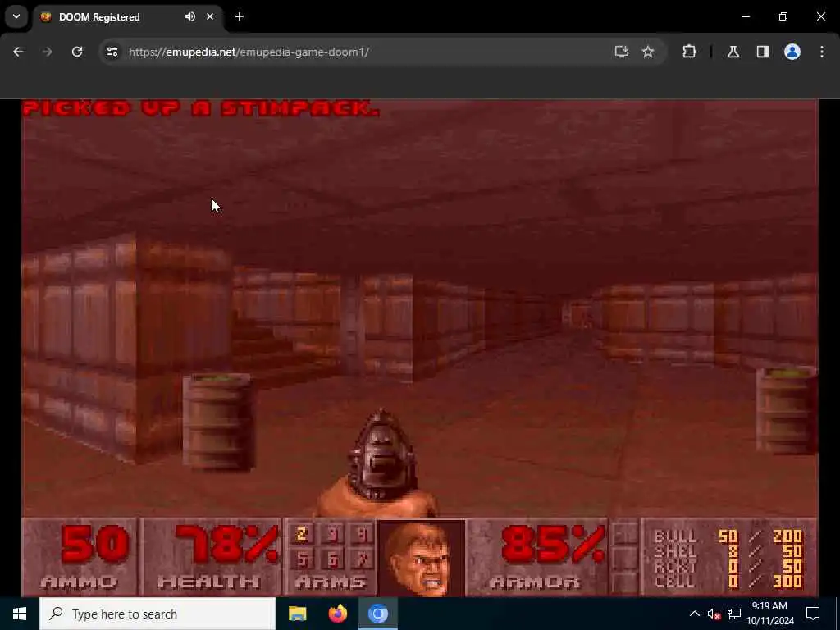The width and height of the screenshot is (840, 630).
Task: Close the DOOM Registered tab
Action: point(210,16)
